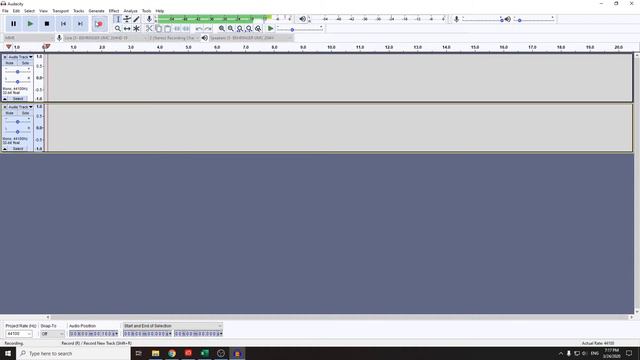Viewport: 640px width, 360px height.
Task: Open Start and End of Selection dropdown
Action: point(172,326)
